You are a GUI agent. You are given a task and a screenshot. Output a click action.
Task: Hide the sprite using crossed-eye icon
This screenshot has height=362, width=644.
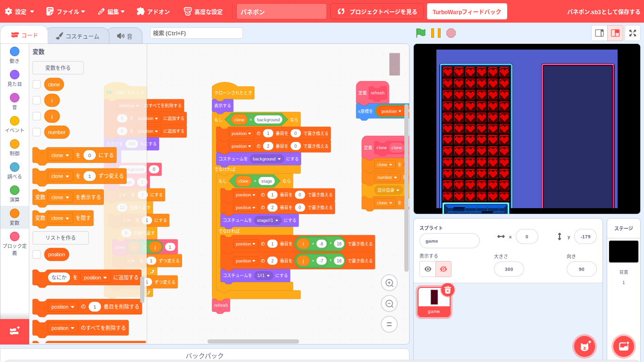(443, 269)
